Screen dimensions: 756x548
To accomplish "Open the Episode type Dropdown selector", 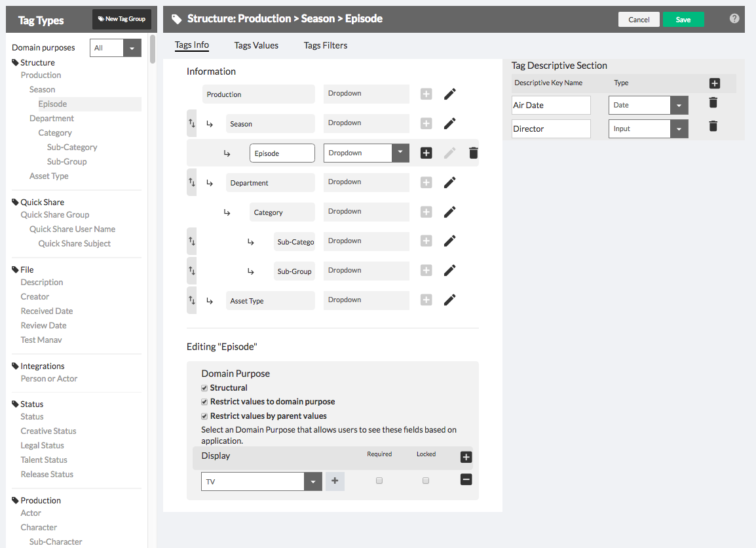I will point(400,153).
